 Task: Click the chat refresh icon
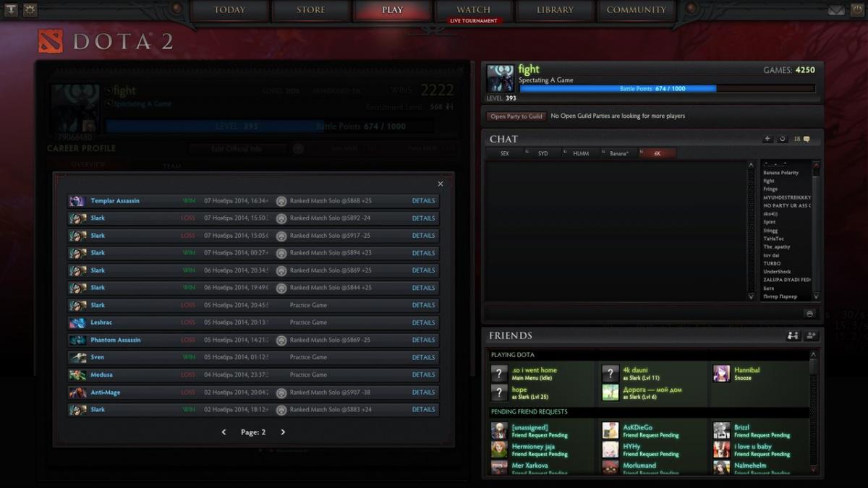(782, 139)
